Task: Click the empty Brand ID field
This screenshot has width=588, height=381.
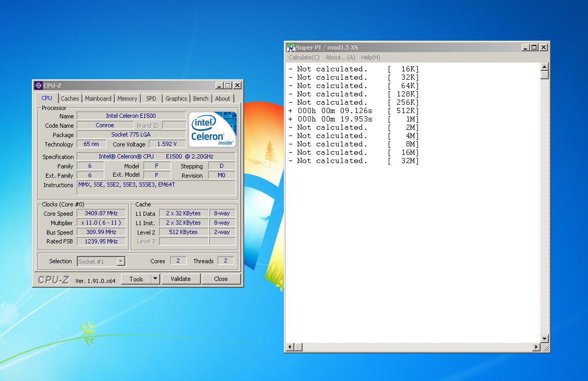Action: click(x=174, y=125)
